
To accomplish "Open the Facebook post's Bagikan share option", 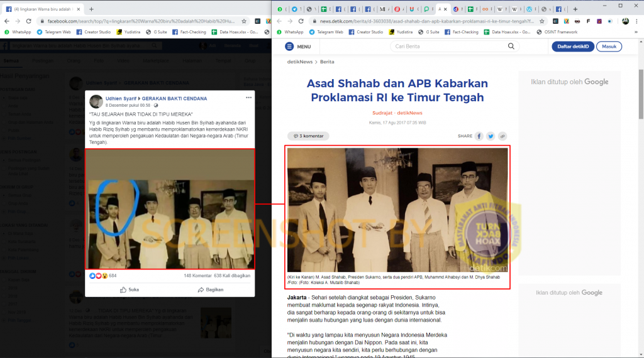I will [210, 290].
